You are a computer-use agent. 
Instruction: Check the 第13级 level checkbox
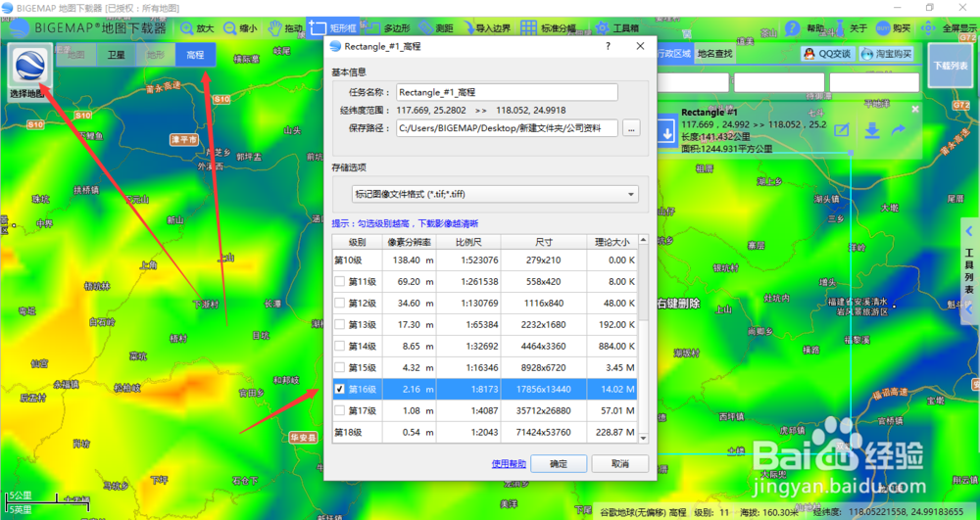(339, 324)
